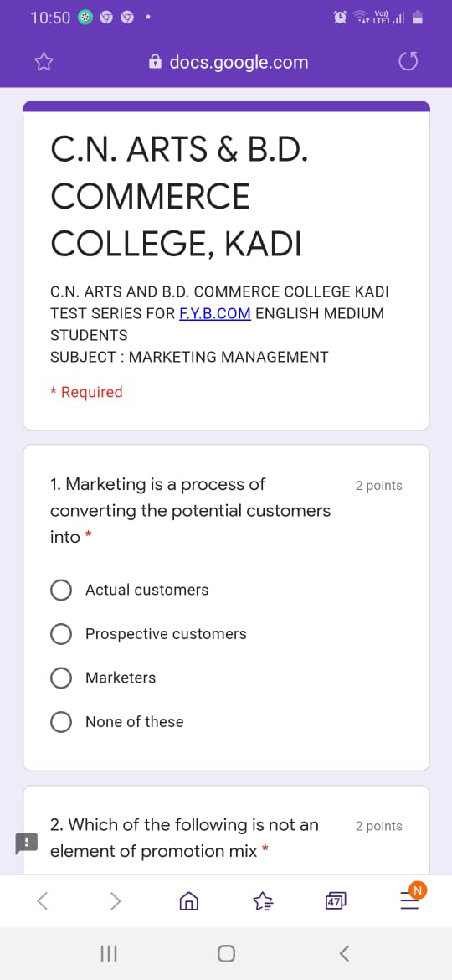Tap the alarm icon in status bar

point(341,18)
